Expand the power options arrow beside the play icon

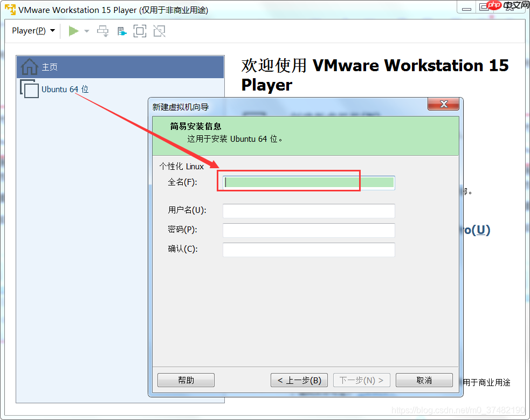tap(86, 31)
